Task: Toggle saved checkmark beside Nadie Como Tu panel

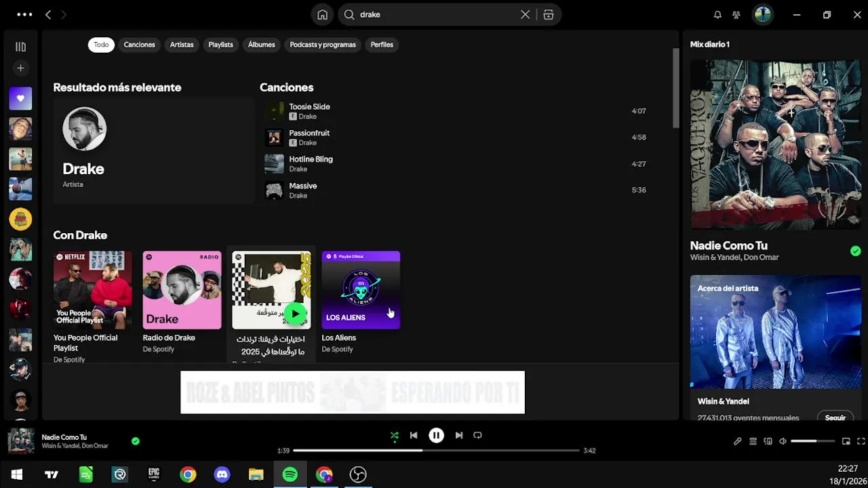Action: click(856, 251)
